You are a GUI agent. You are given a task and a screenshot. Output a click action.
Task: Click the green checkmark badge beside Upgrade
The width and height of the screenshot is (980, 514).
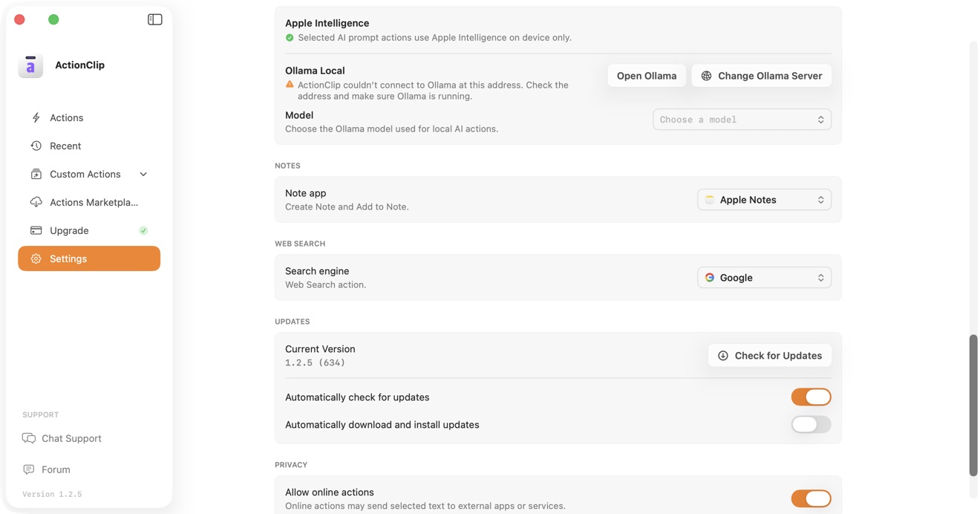[143, 230]
